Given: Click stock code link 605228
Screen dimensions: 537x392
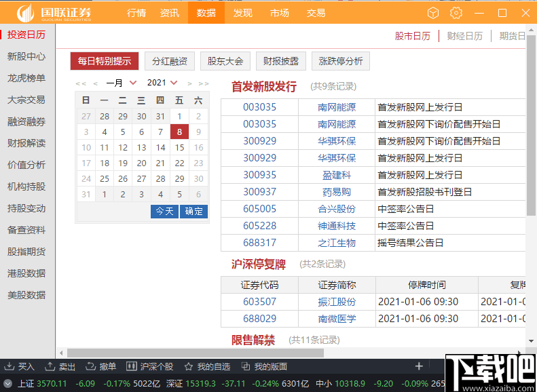Looking at the screenshot, I should point(259,226).
